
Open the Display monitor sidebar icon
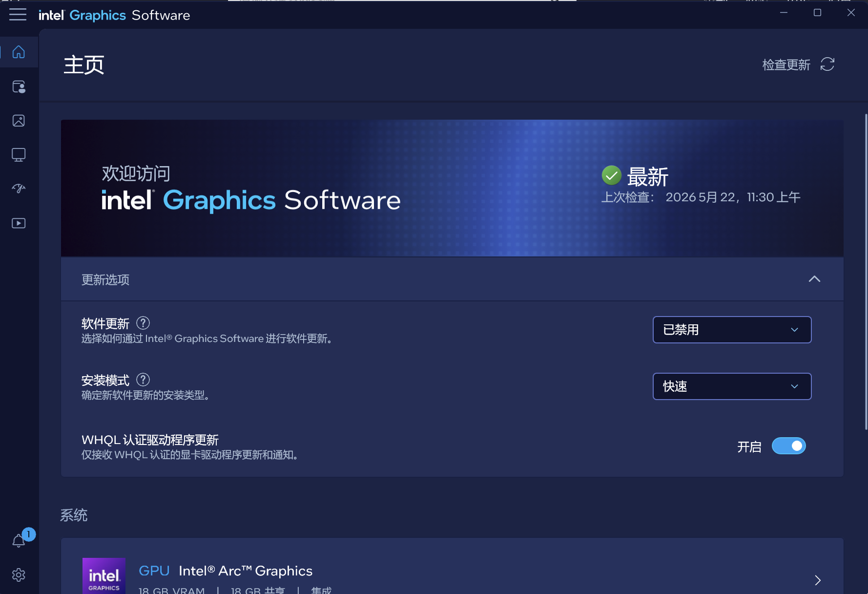click(19, 155)
